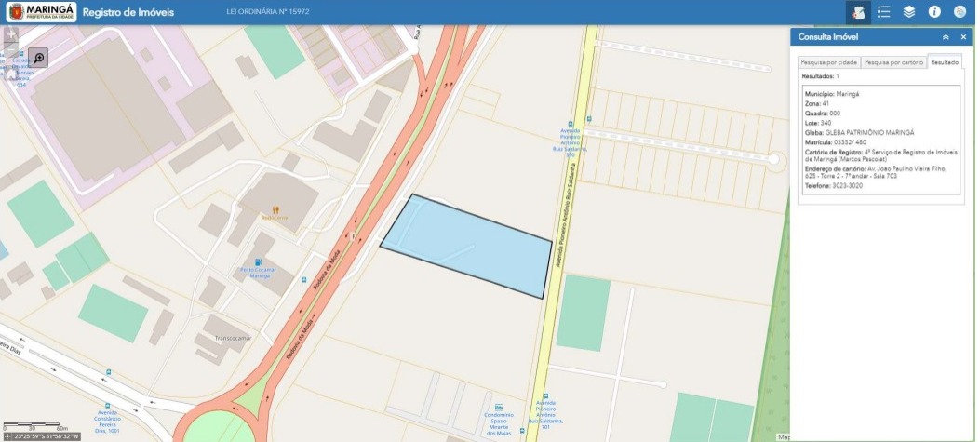
Task: Click the information (i) icon
Action: [934, 12]
